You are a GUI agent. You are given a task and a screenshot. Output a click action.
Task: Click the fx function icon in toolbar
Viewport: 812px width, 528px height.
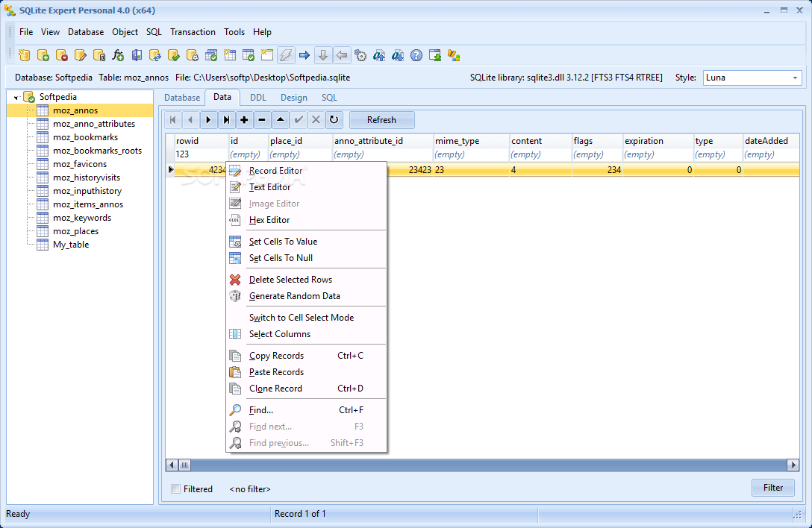(x=118, y=55)
